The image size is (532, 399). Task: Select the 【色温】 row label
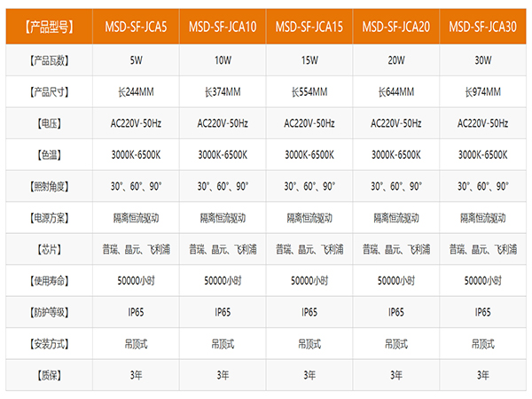coord(49,155)
